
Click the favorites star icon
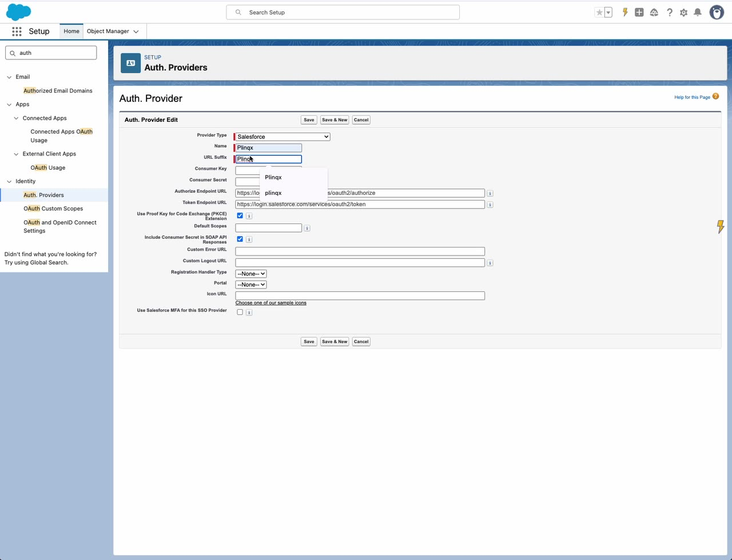coord(599,12)
